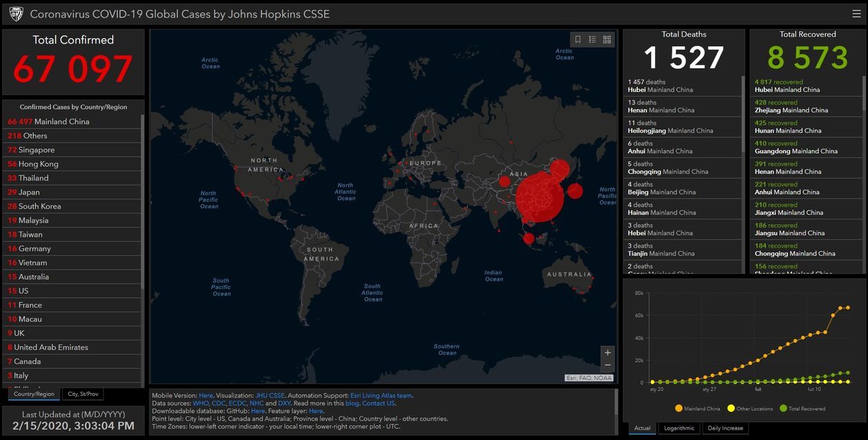The image size is (868, 440).
Task: Zoom out of the map with minus button
Action: pos(607,365)
